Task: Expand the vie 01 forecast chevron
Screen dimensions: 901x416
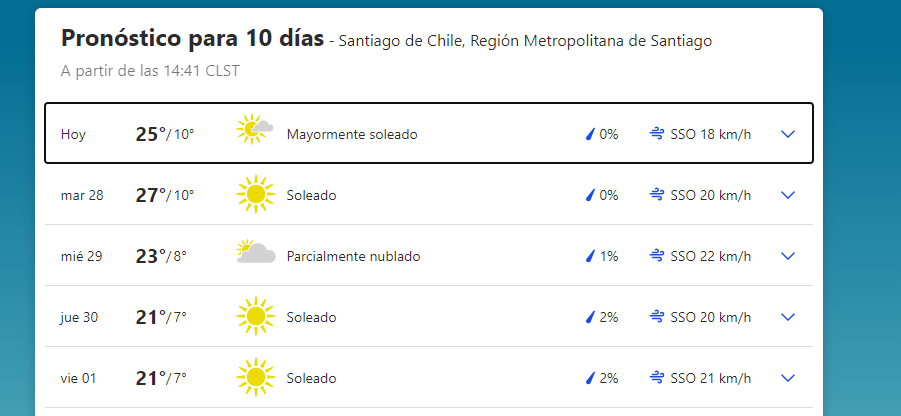Action: pos(787,378)
